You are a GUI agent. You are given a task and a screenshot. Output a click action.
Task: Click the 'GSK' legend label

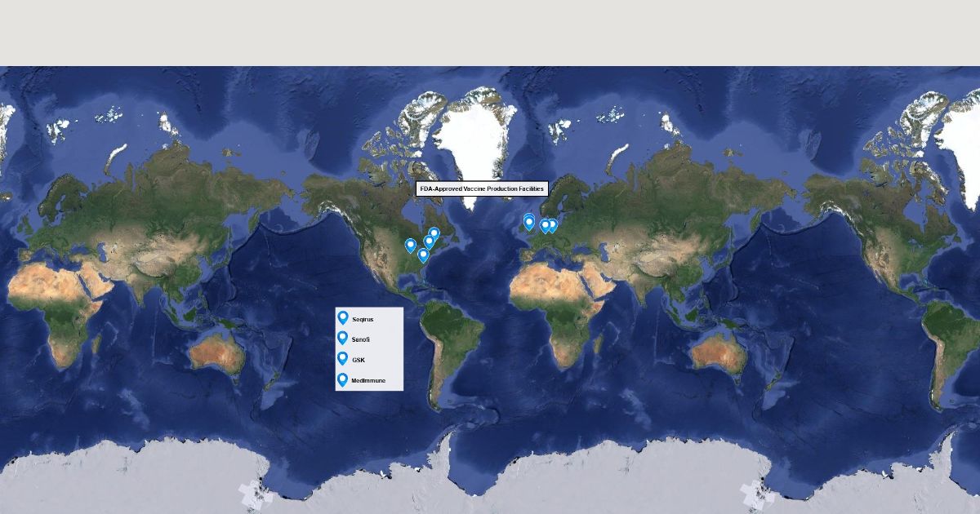359,359
